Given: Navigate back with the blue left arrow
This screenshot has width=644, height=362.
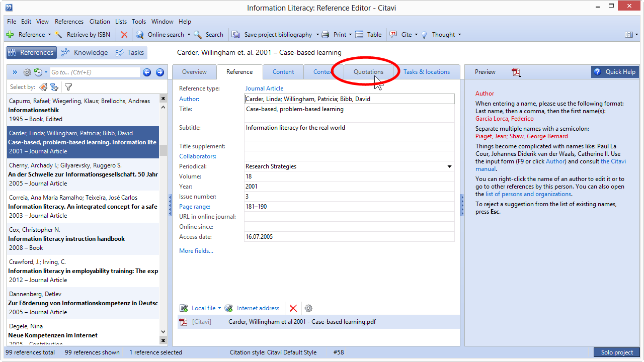Looking at the screenshot, I should 147,72.
